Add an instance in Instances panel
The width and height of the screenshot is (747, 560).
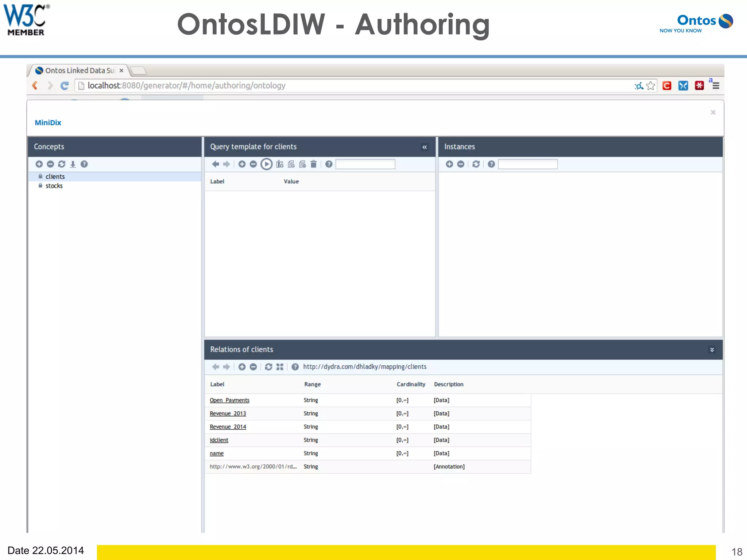point(449,164)
